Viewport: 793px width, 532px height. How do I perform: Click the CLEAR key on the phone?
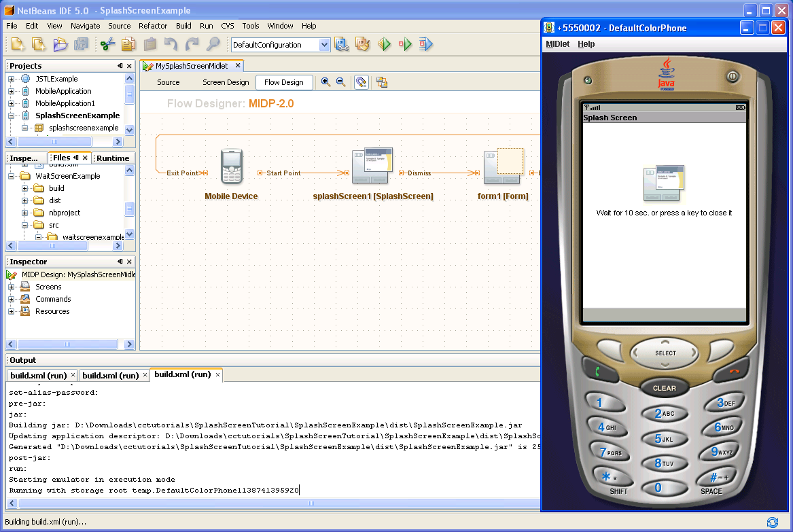click(x=664, y=389)
